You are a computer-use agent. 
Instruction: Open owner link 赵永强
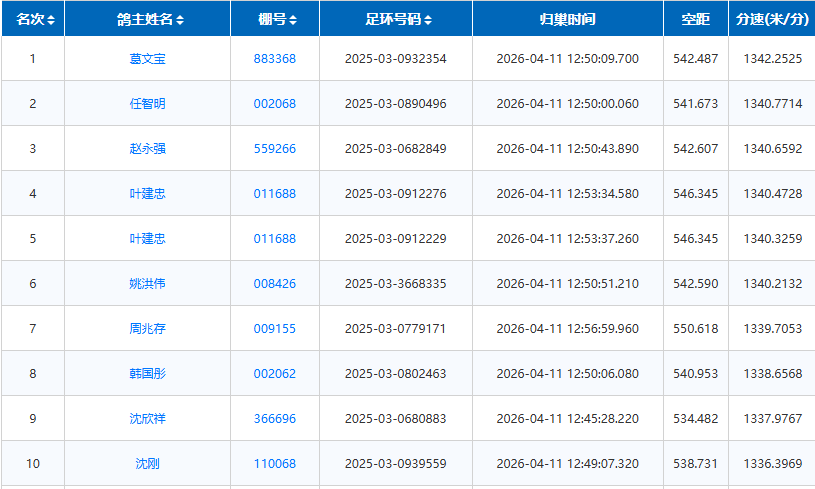(x=148, y=149)
